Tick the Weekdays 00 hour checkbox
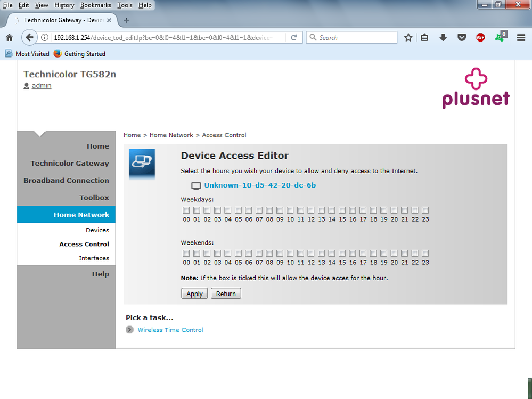 [x=186, y=210]
